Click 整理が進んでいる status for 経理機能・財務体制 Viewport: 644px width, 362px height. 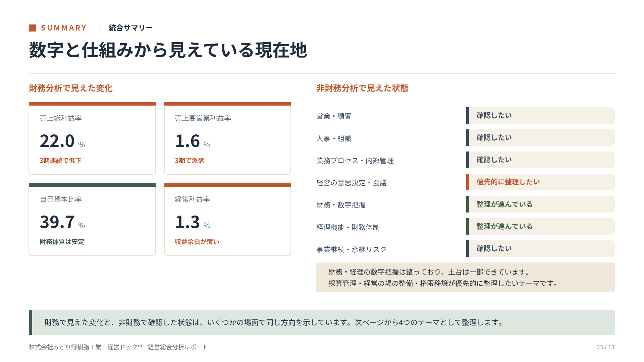tap(540, 226)
